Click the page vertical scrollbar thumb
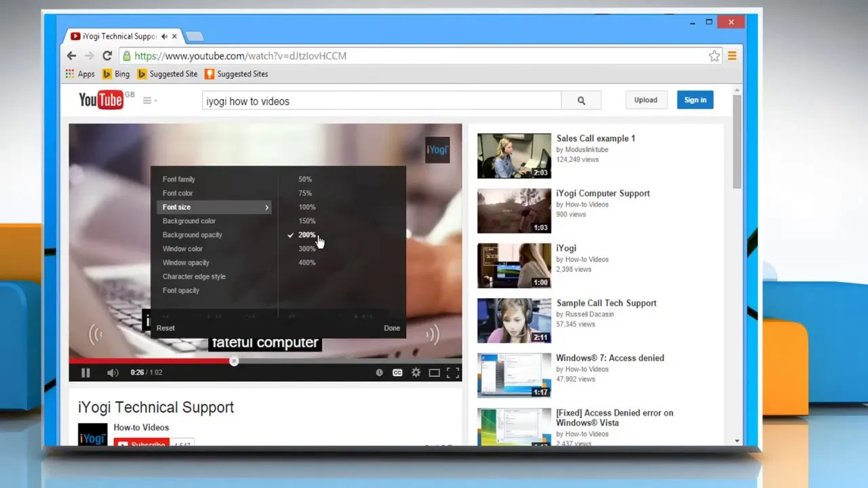Screen dimensions: 868x488 click(x=737, y=141)
